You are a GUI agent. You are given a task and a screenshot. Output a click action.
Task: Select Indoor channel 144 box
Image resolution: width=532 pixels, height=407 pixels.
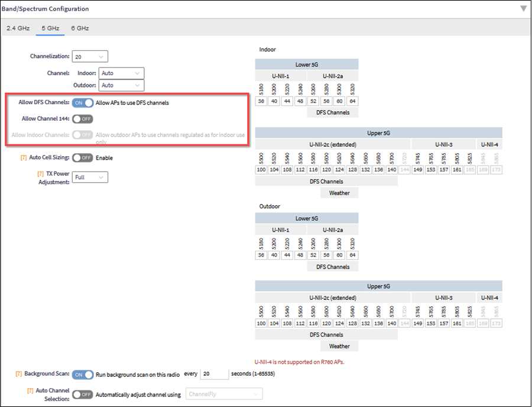pyautogui.click(x=404, y=170)
